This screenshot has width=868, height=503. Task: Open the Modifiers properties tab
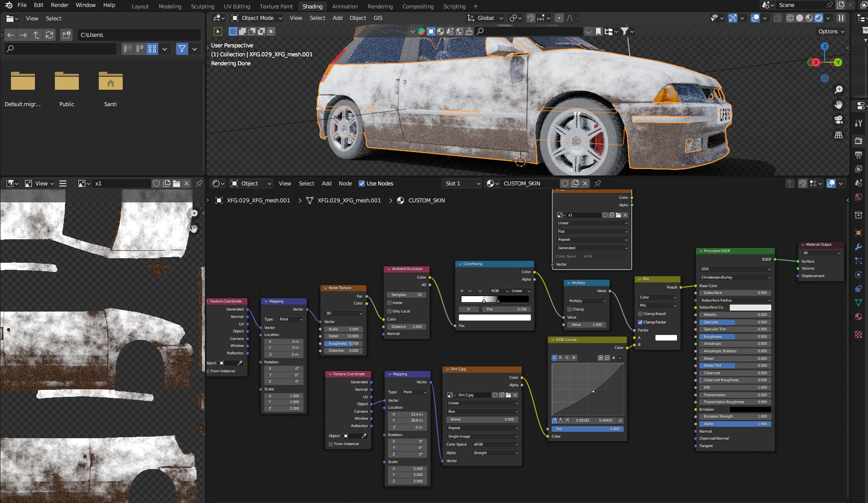tap(859, 247)
